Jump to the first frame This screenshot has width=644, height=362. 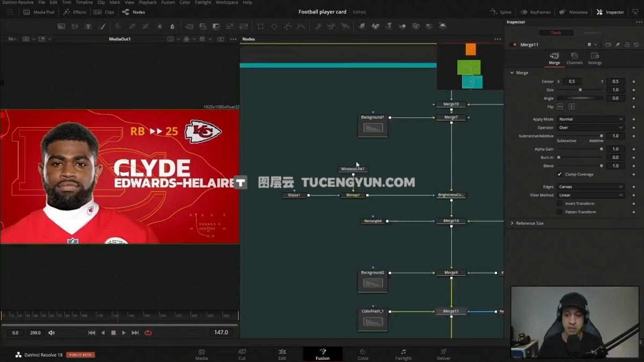click(92, 333)
